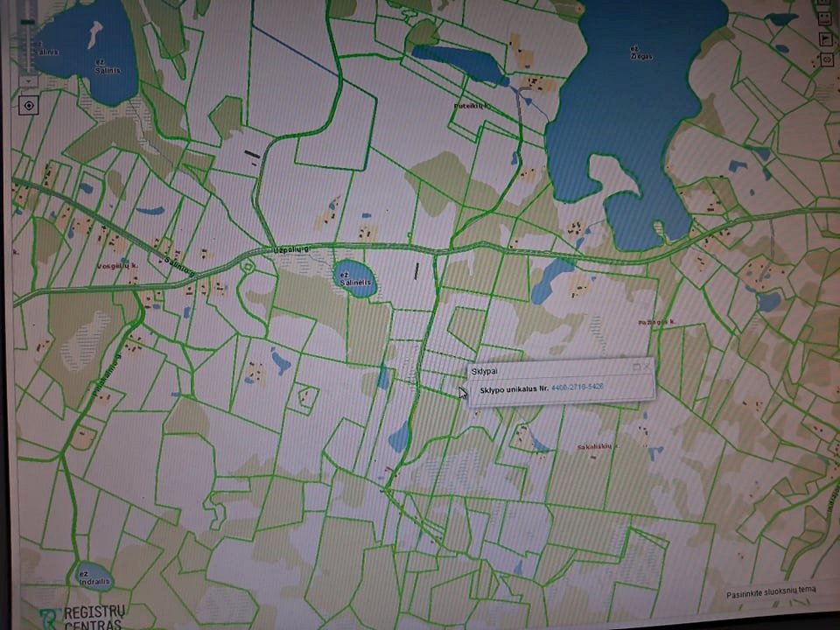Click the zoom-out arrow below the slider
Screen dimensions: 840x630
point(28,81)
